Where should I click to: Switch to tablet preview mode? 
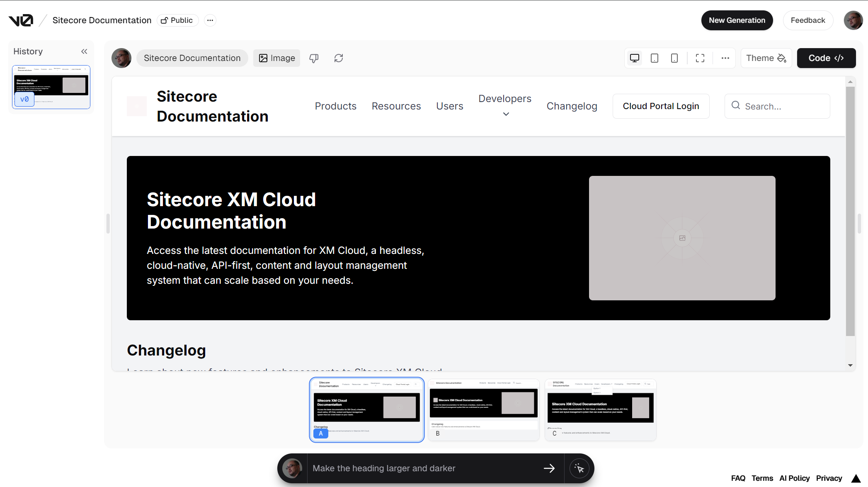[655, 58]
